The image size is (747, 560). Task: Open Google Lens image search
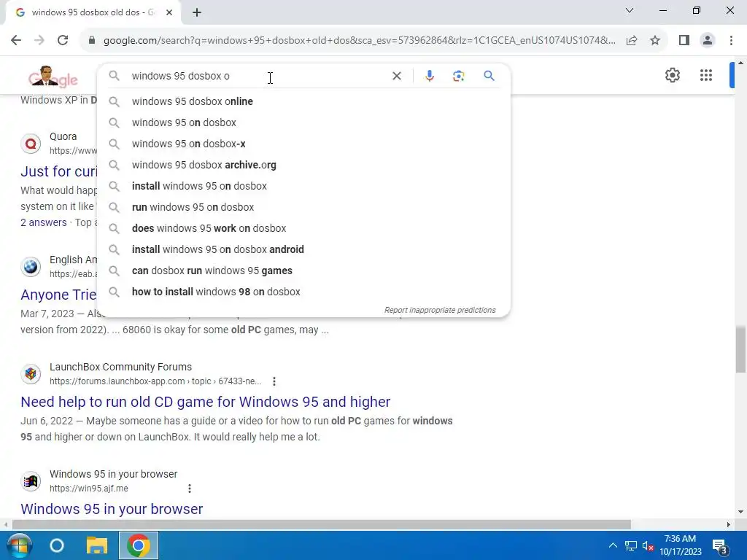coord(458,76)
